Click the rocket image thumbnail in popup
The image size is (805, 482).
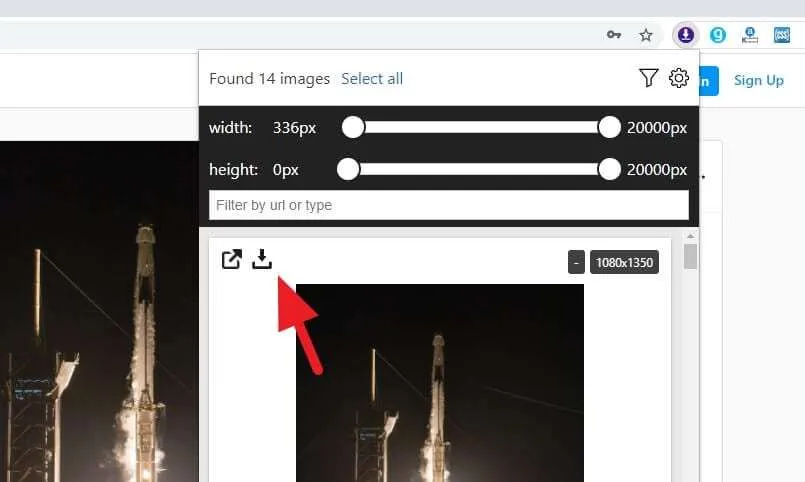click(440, 383)
